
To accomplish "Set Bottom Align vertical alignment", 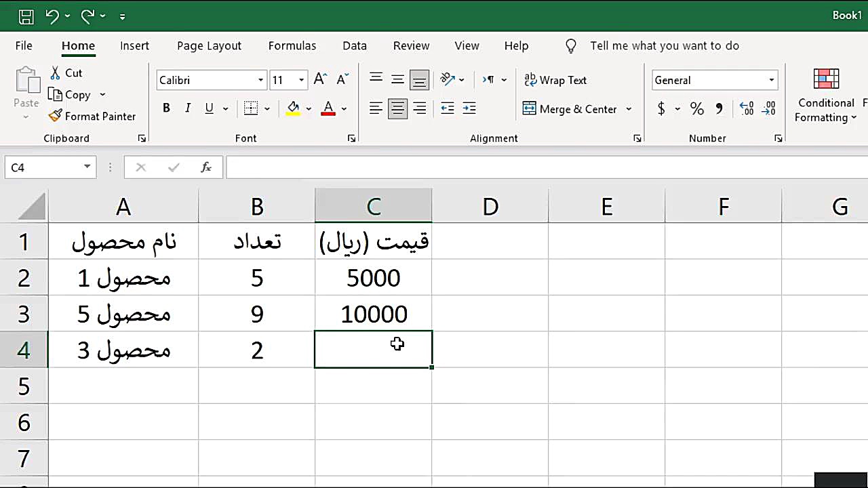I will (420, 80).
